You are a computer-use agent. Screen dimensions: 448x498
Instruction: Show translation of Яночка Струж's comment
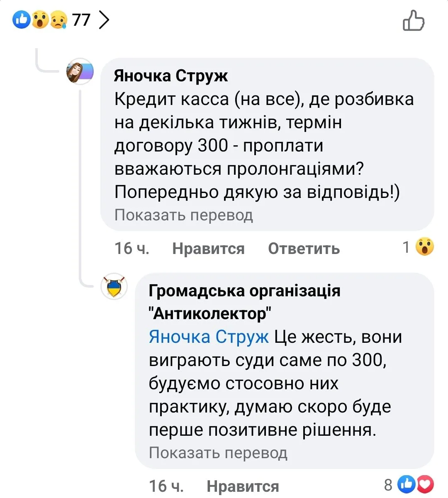183,215
